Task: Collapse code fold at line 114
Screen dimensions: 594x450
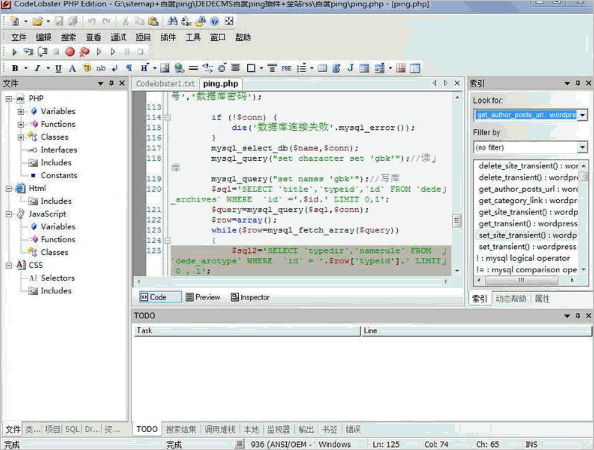Action: pyautogui.click(x=167, y=118)
